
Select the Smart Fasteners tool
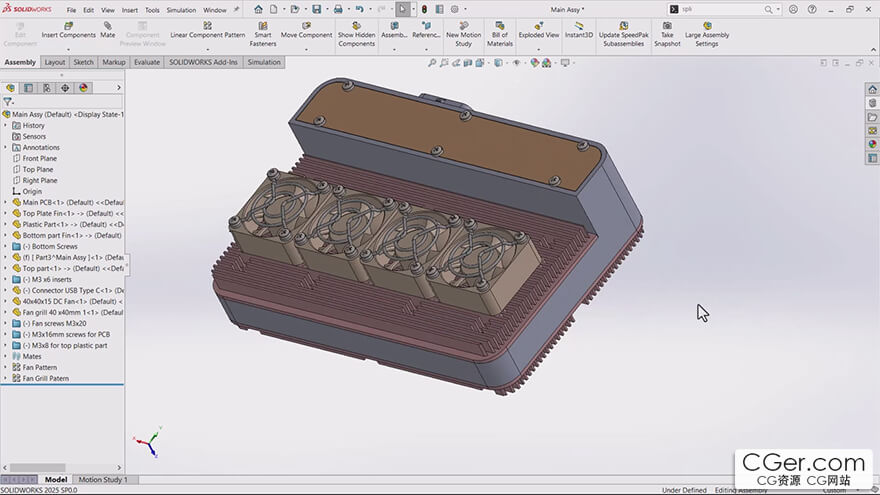click(x=263, y=27)
